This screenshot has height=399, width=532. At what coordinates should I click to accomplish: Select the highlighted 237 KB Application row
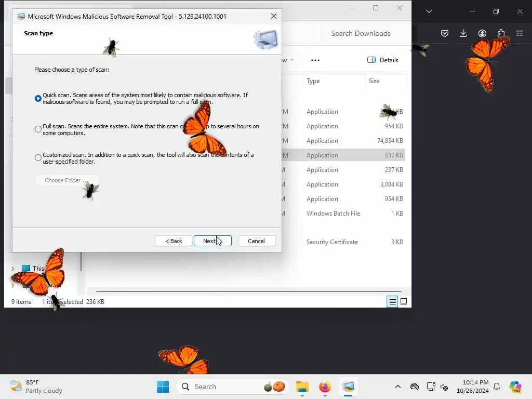[x=344, y=155]
